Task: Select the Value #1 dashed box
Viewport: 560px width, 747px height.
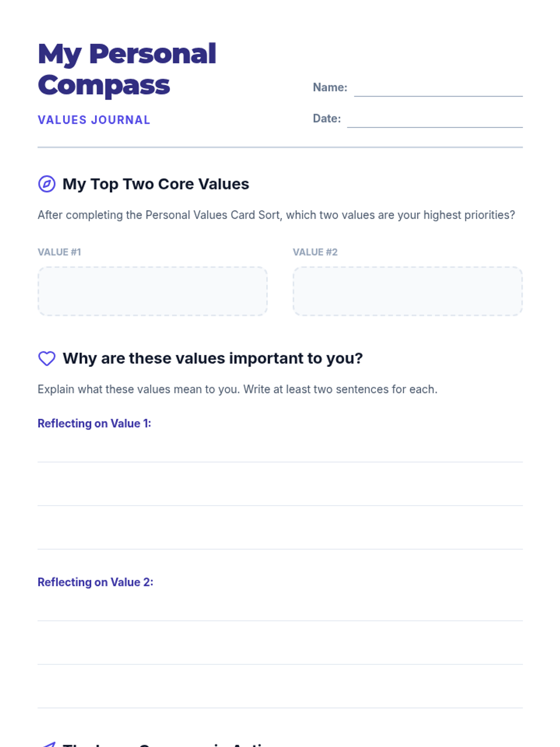Action: pyautogui.click(x=153, y=291)
